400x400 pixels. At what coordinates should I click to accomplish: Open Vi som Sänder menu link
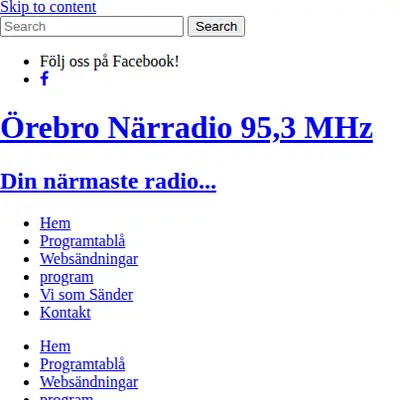[87, 295]
